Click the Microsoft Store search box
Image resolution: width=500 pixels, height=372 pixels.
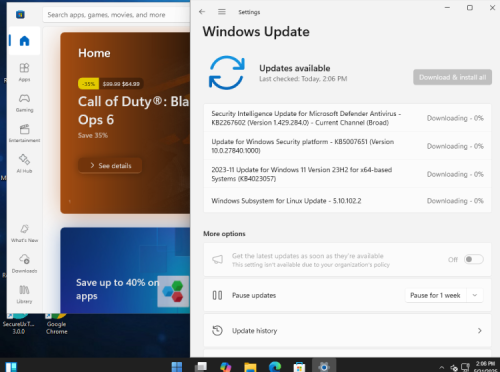pyautogui.click(x=117, y=15)
